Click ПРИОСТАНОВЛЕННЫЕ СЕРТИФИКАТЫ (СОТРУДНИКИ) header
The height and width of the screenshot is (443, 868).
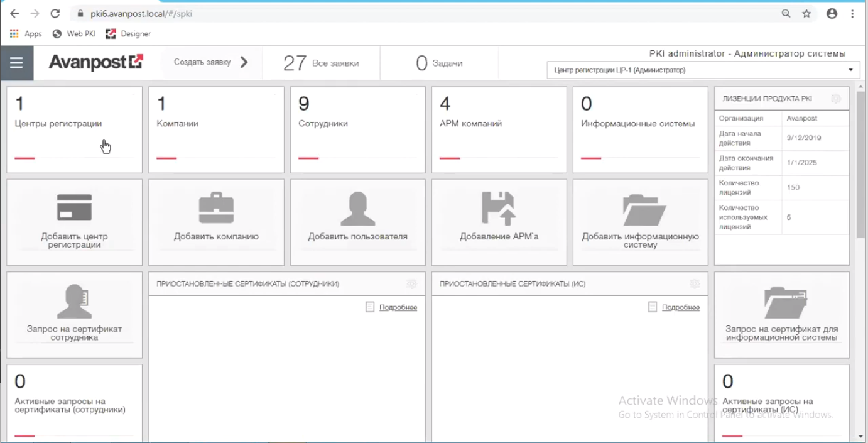point(247,284)
